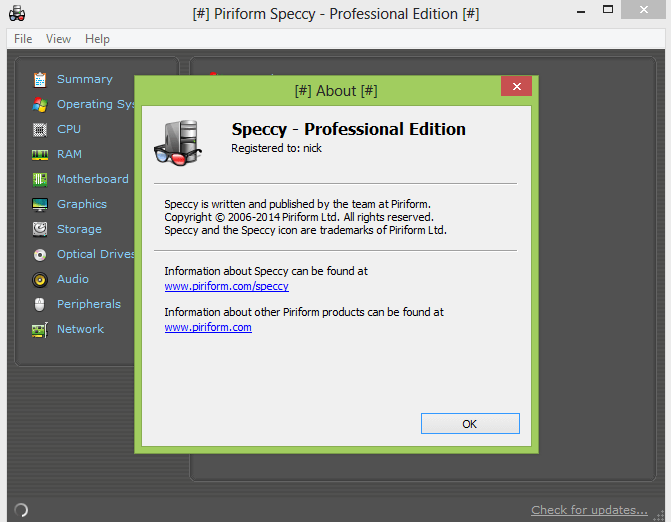View the Peripherals section

point(89,304)
